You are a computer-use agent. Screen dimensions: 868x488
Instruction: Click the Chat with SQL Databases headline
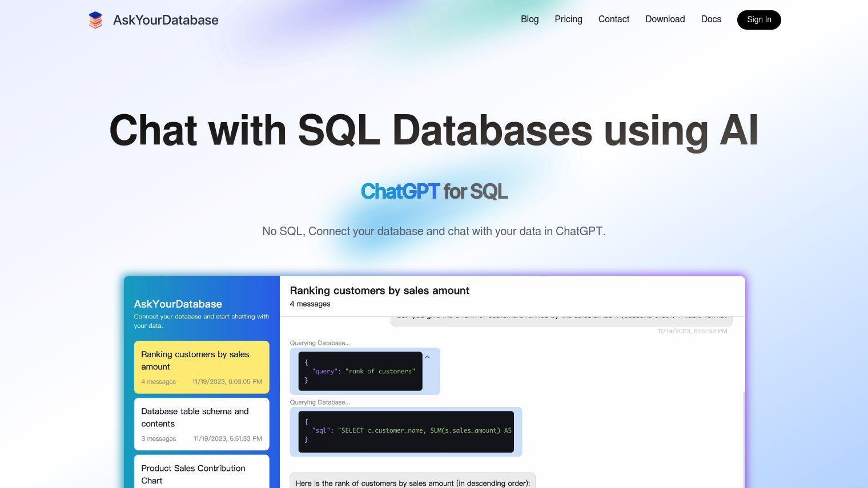pos(433,131)
